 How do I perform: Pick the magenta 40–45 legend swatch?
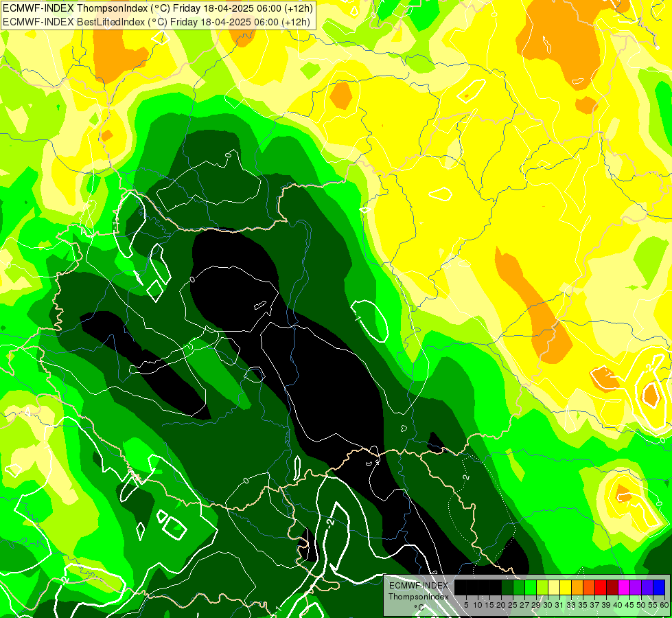pyautogui.click(x=624, y=588)
